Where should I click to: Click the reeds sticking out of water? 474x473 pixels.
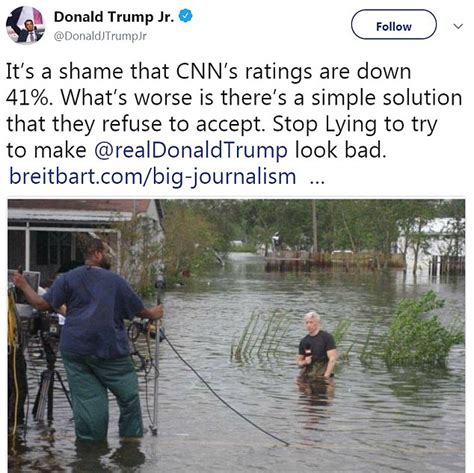tap(260, 335)
